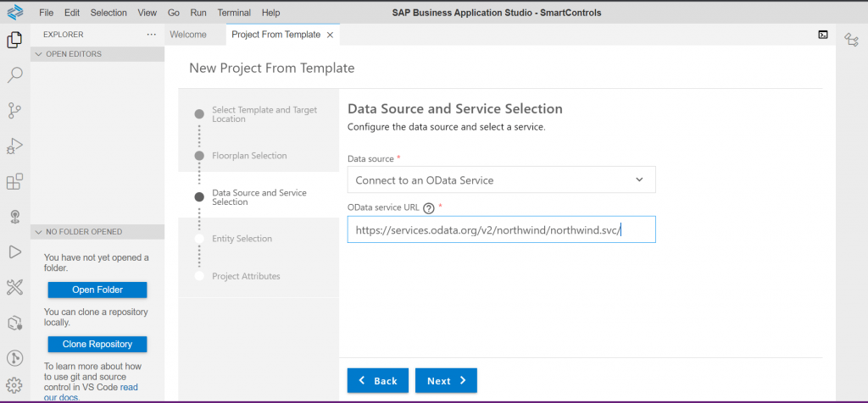Viewport: 868px width, 403px height.
Task: Open the Extensions view icon
Action: (14, 181)
